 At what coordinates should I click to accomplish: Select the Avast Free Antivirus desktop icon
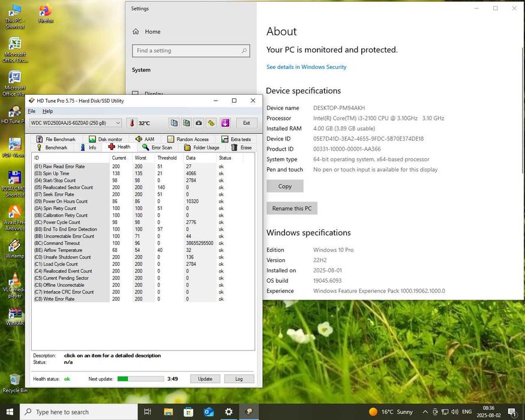14,218
